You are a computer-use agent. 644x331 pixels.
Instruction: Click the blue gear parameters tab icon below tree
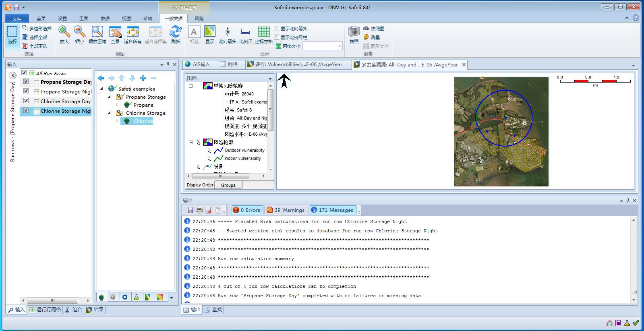125,297
